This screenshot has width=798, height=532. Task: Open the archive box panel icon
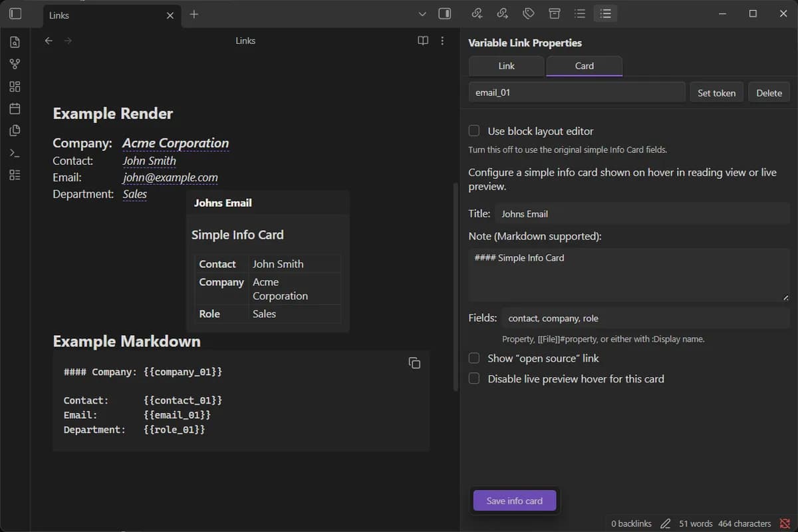point(554,13)
